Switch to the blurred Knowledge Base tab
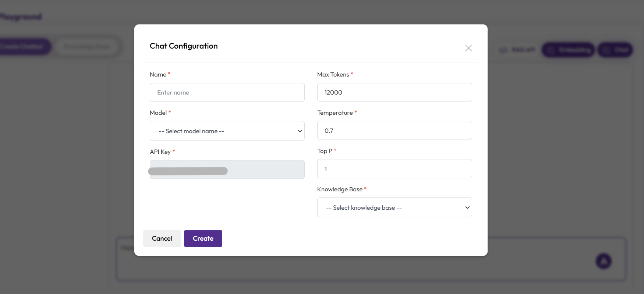This screenshot has width=644, height=294. 87,47
